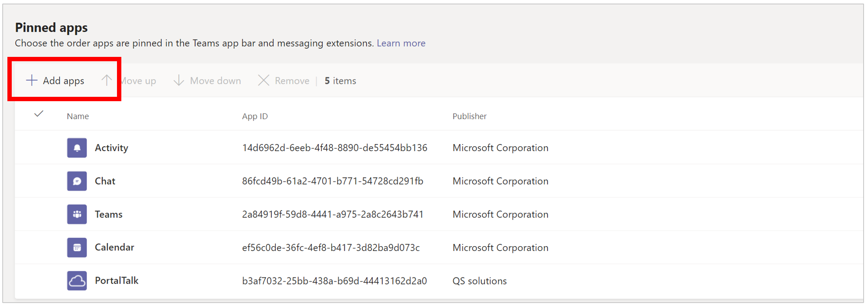The height and width of the screenshot is (307, 868).
Task: Click Remove in pinned apps toolbar
Action: pyautogui.click(x=284, y=81)
